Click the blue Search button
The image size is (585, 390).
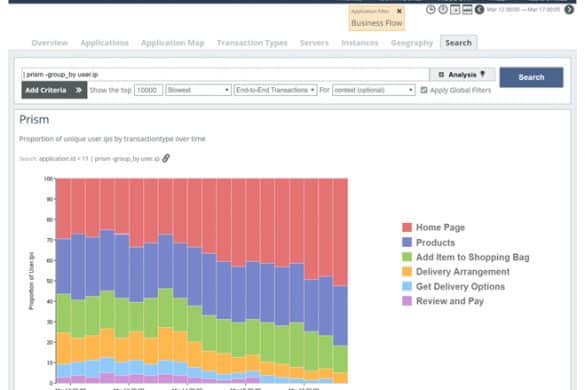531,77
